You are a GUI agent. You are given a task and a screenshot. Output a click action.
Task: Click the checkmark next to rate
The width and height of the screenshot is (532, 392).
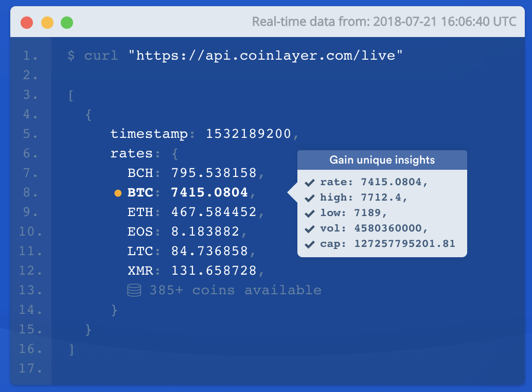point(309,183)
